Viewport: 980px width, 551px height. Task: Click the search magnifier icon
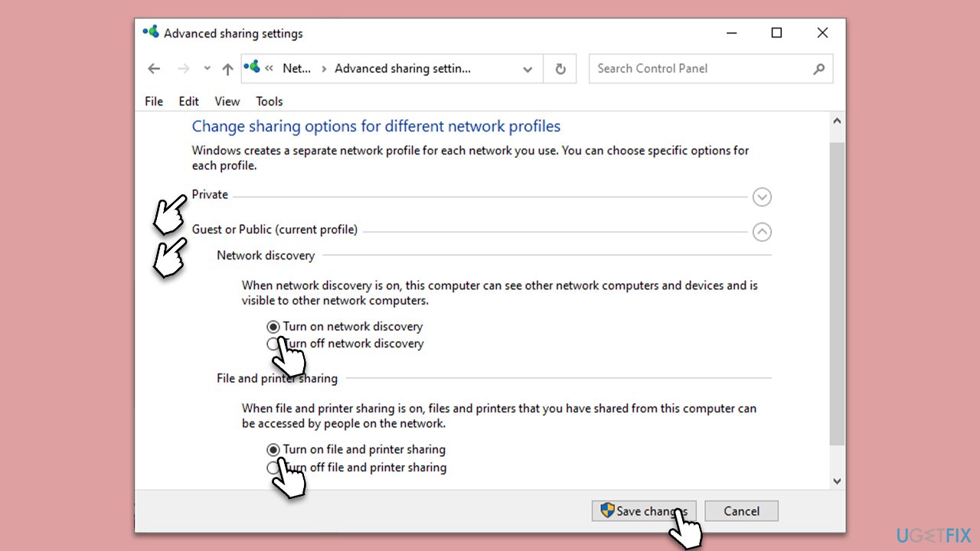[819, 68]
